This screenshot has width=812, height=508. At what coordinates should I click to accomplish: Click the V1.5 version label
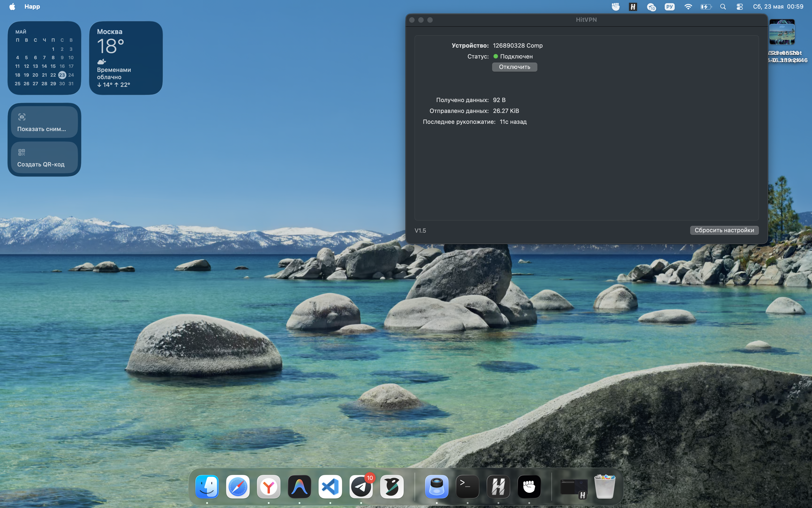point(420,230)
